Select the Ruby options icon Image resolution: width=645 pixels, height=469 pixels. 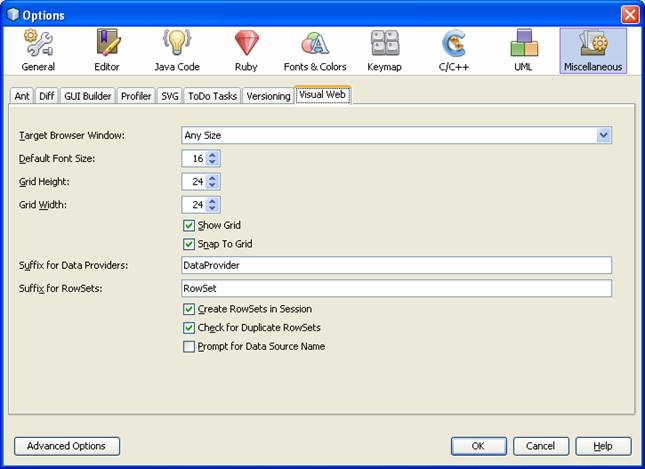[x=245, y=50]
